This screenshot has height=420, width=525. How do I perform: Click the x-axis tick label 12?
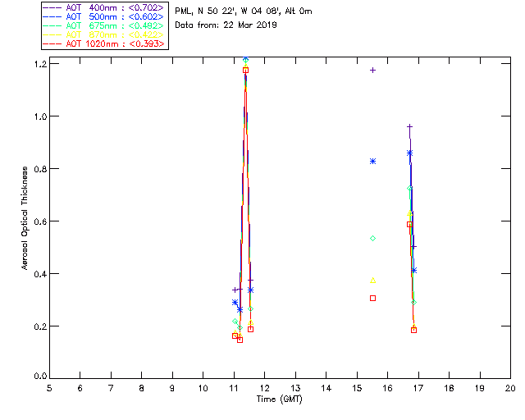pos(264,388)
